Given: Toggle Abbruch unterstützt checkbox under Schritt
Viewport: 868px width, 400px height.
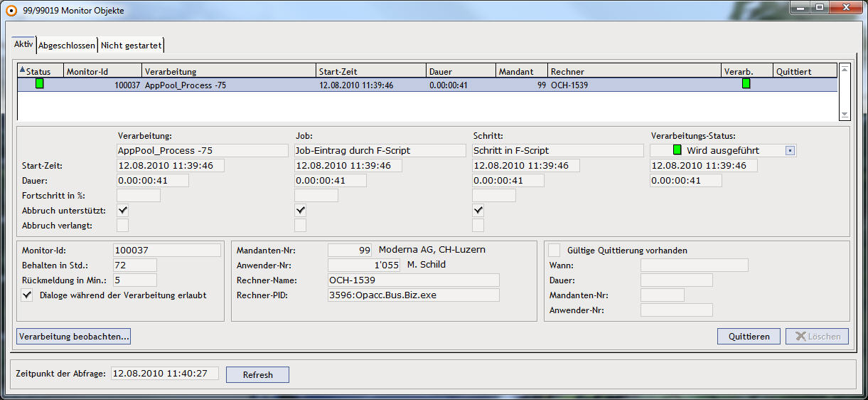Looking at the screenshot, I should click(478, 211).
